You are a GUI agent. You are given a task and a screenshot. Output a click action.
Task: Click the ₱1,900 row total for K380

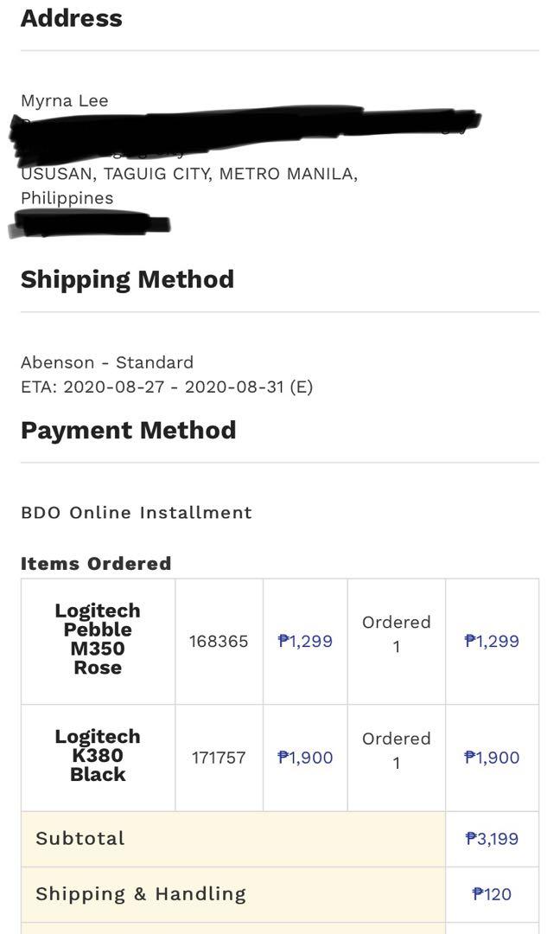492,758
